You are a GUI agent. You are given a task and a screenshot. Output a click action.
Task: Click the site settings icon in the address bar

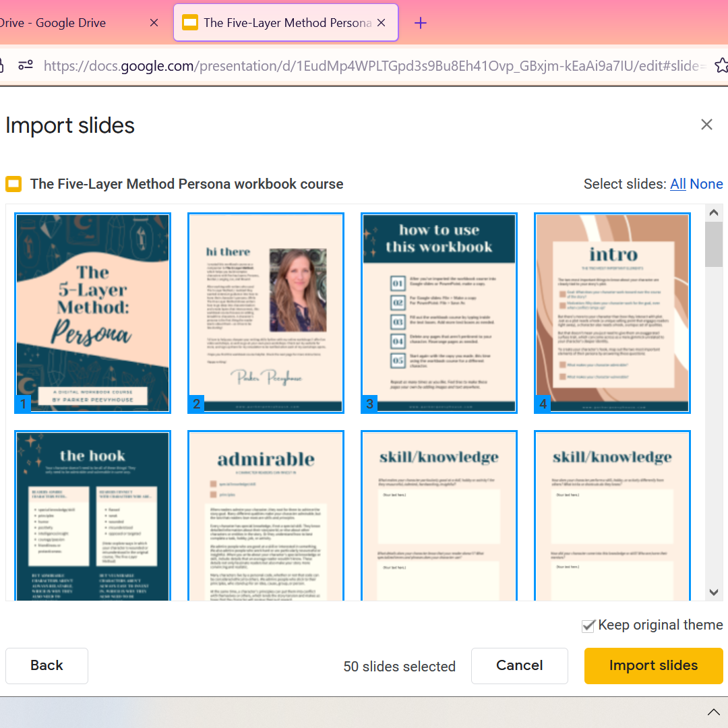(26, 65)
